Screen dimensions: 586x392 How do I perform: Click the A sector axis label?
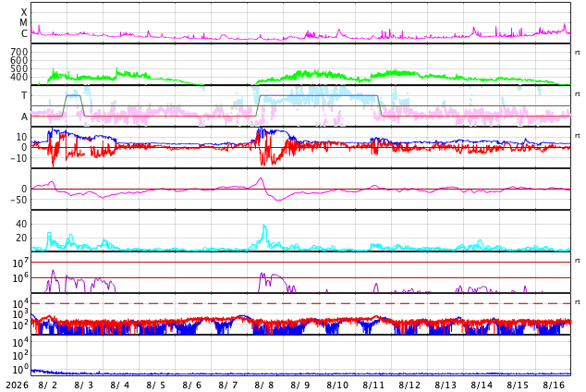pos(24,116)
